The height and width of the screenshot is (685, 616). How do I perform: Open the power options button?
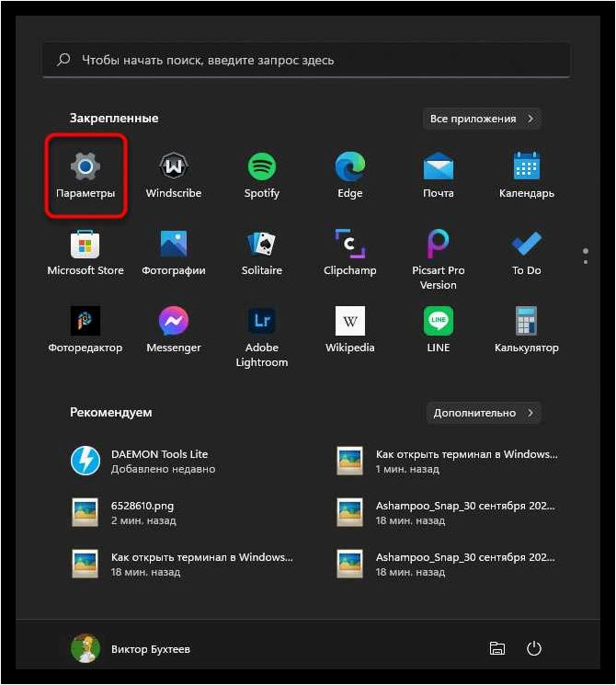pos(534,649)
